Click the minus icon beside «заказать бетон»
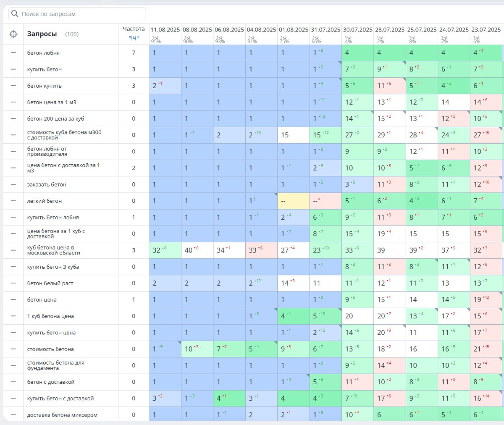504x425 pixels. tap(13, 184)
